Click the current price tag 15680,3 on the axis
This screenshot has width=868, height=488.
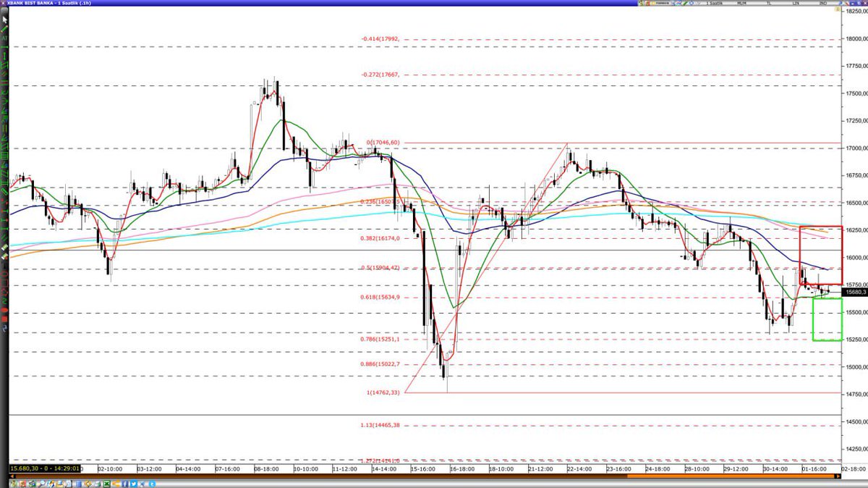[854, 292]
